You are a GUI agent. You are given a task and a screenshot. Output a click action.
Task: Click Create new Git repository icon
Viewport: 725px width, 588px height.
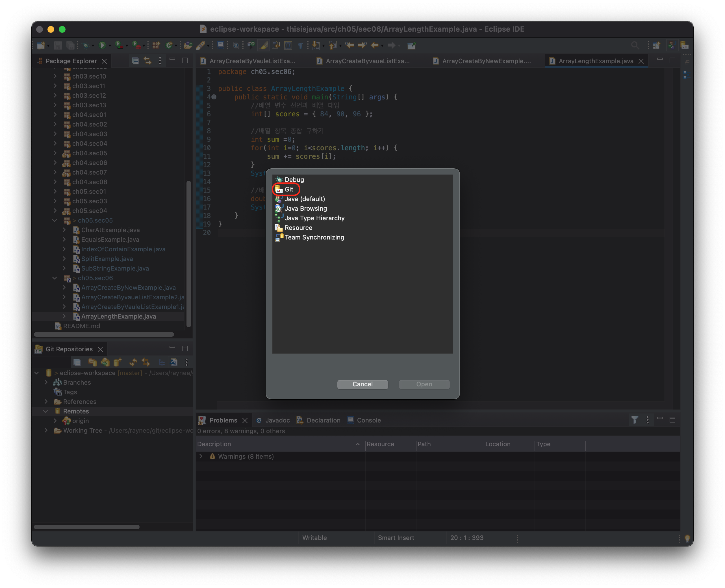[118, 362]
